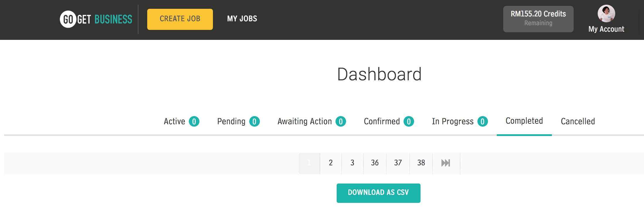Go to page 3 of results
644x214 pixels.
[x=352, y=163]
